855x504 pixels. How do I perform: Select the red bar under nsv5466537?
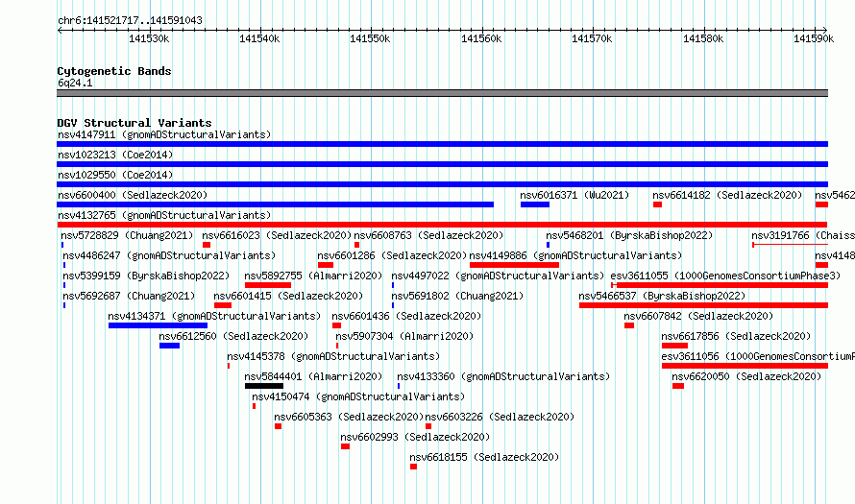703,305
